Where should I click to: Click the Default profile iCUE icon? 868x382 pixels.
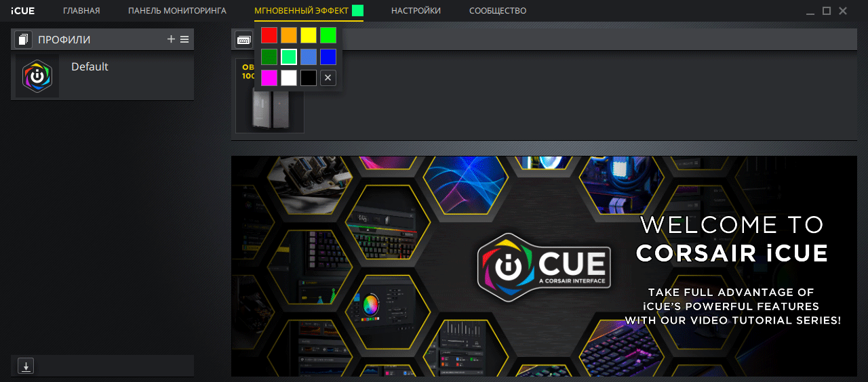coord(37,76)
